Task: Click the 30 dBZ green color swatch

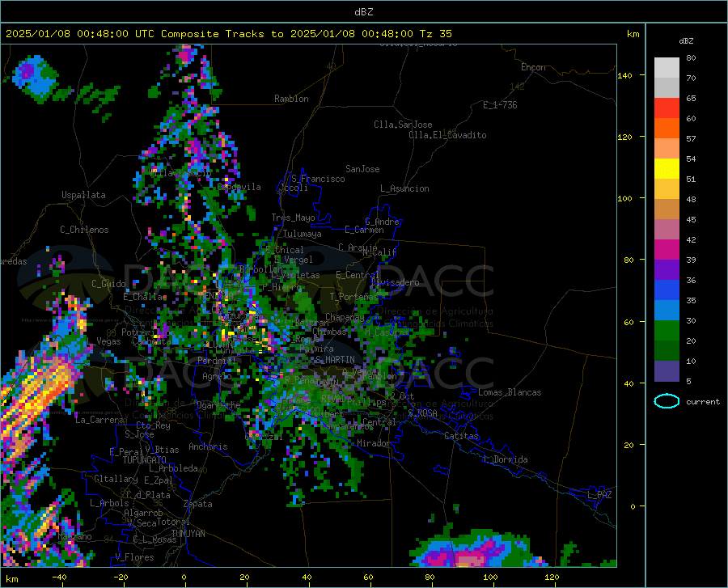Action: pyautogui.click(x=667, y=331)
